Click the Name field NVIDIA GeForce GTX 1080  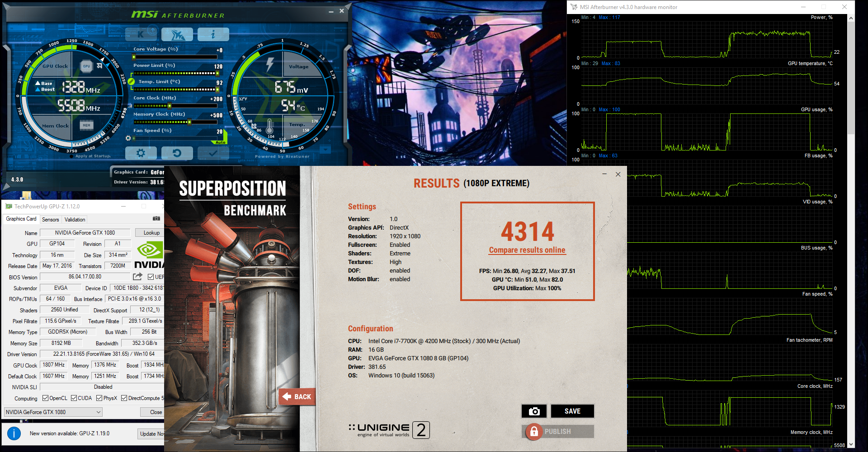point(85,233)
